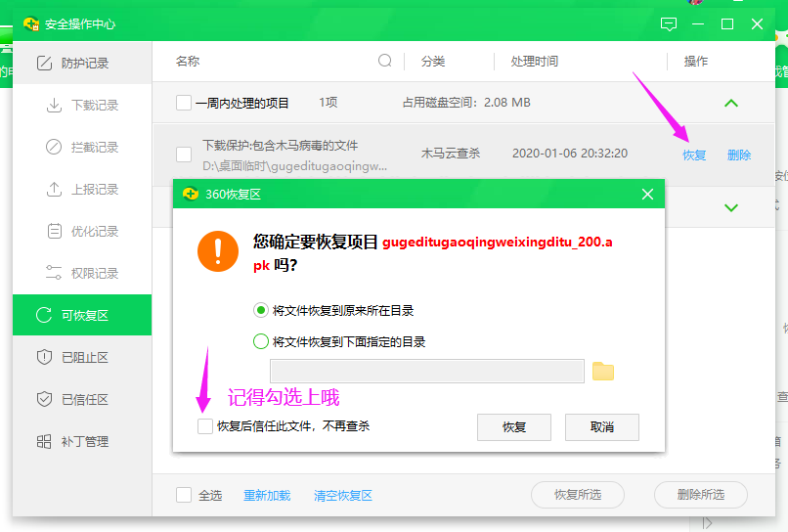Viewport: 788px width, 532px height.
Task: Click the 名称 column header
Action: [x=188, y=62]
